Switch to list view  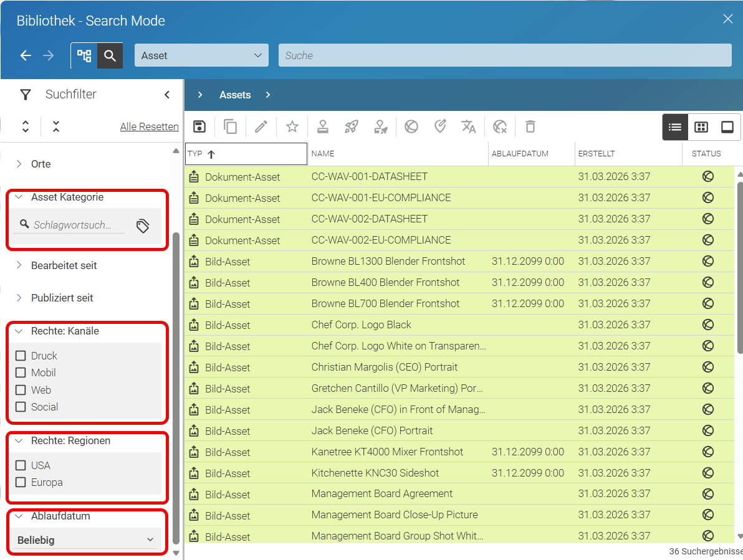pyautogui.click(x=675, y=127)
